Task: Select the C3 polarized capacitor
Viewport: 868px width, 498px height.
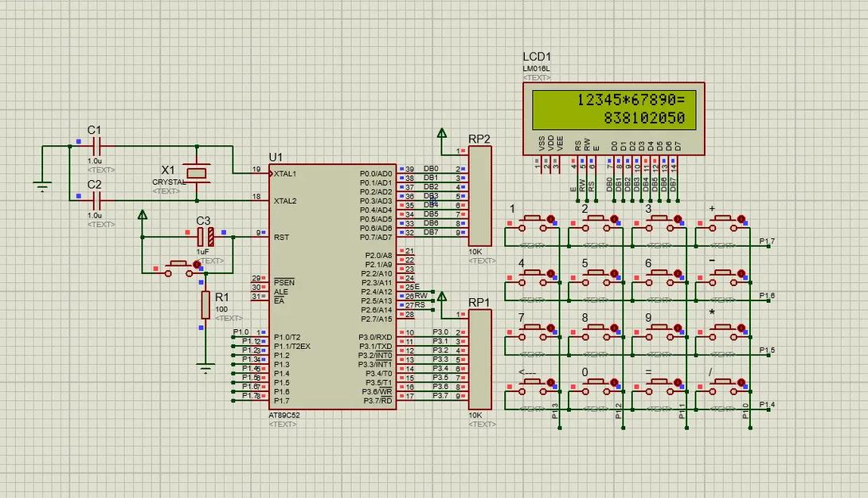Action: click(x=205, y=237)
